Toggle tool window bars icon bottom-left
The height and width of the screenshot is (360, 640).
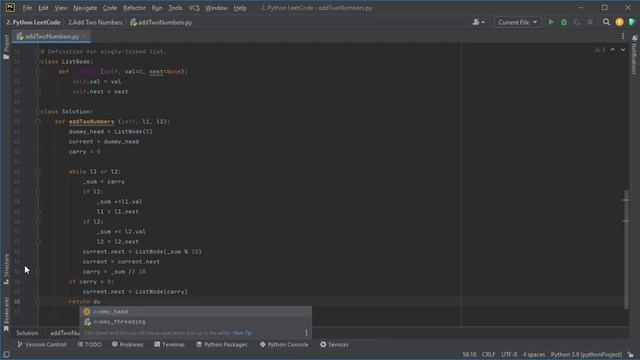[6, 355]
